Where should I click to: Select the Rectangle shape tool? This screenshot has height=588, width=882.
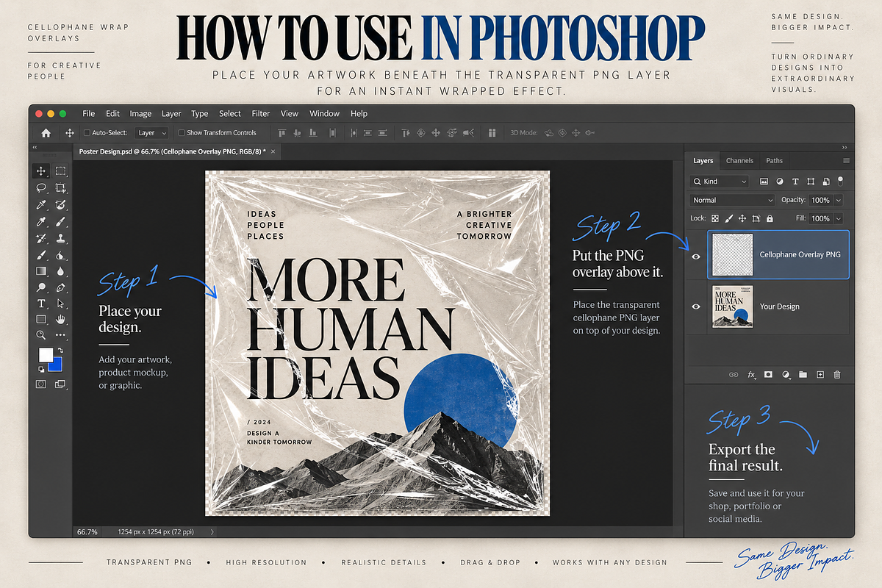coord(41,319)
